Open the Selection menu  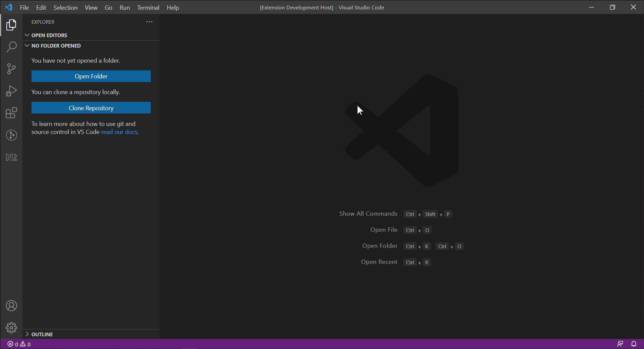coord(65,7)
